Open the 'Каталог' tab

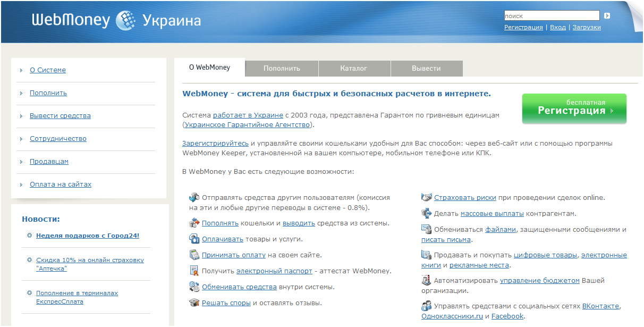click(x=354, y=69)
